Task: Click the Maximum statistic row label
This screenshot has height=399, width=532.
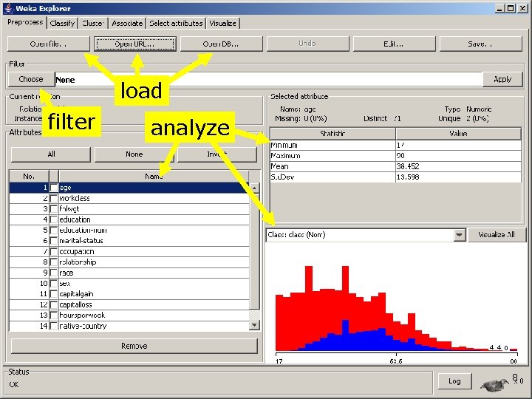Action: click(x=285, y=156)
